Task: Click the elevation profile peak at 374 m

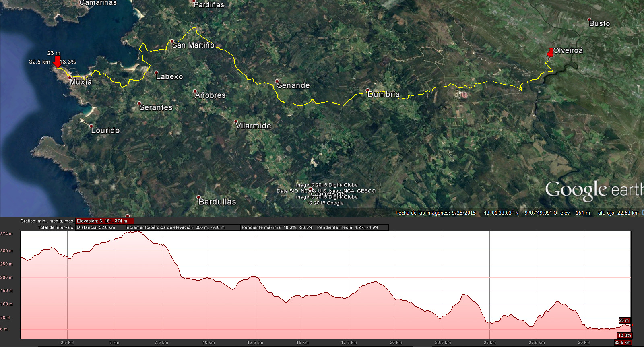Action: (x=137, y=232)
